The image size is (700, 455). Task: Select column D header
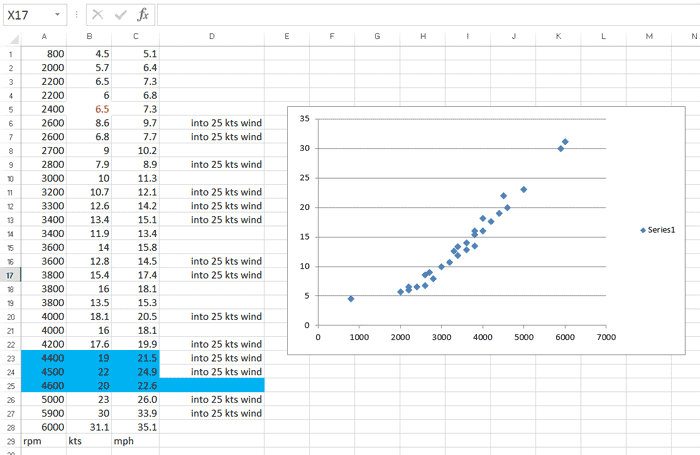pos(212,37)
